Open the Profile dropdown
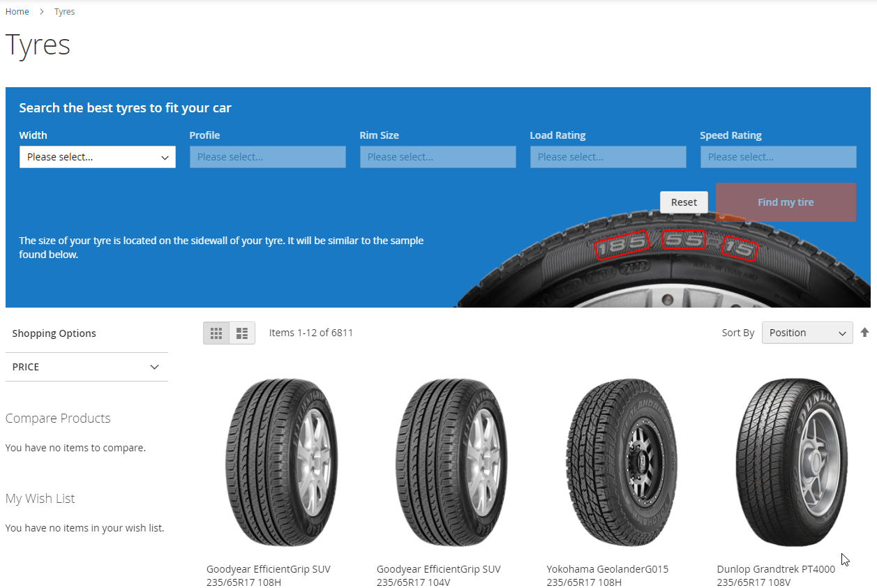Image resolution: width=877 pixels, height=588 pixels. 268,157
